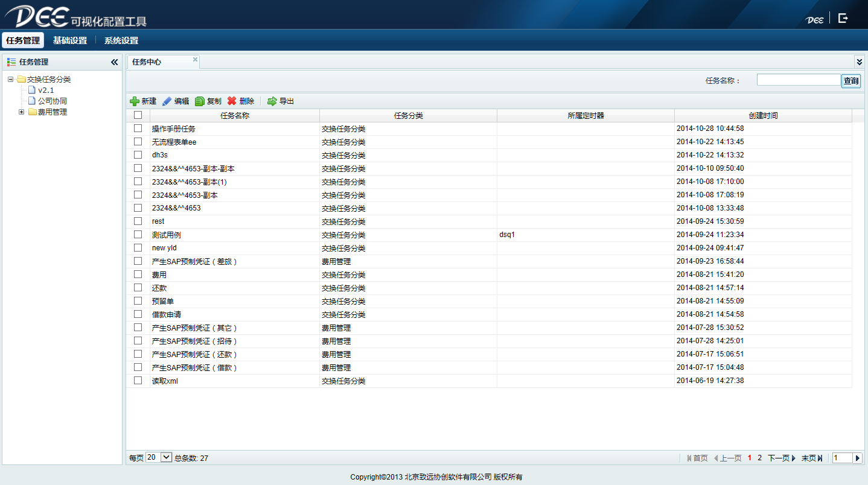The height and width of the screenshot is (485, 868).
Task: Select checkbox for the 'dh3s' task row
Action: click(x=138, y=155)
